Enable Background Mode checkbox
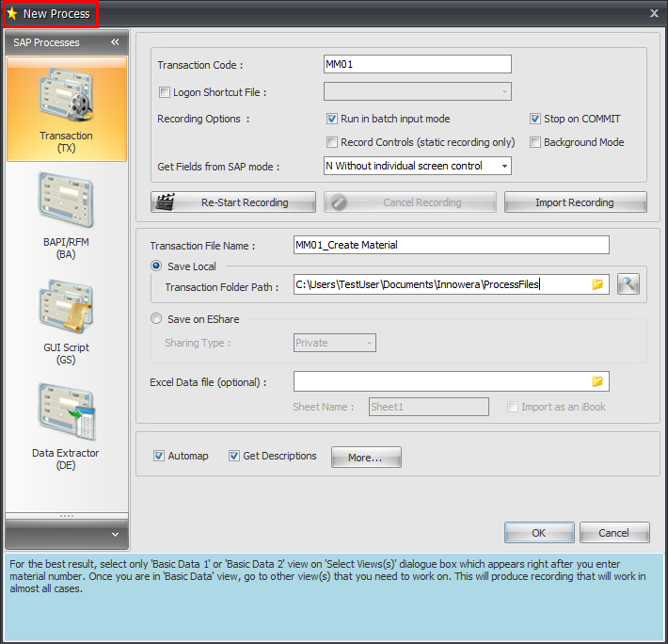Viewport: 668px width, 644px height. pyautogui.click(x=535, y=142)
